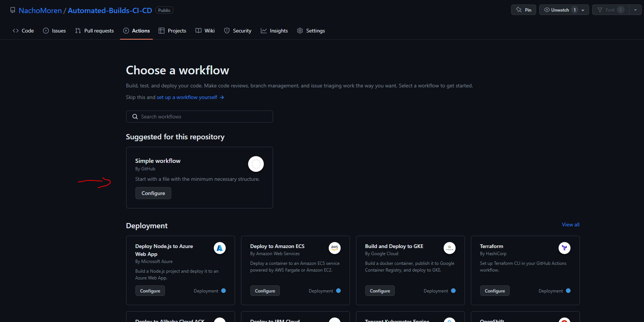Click the Google Cloud logo icon

coord(450,248)
